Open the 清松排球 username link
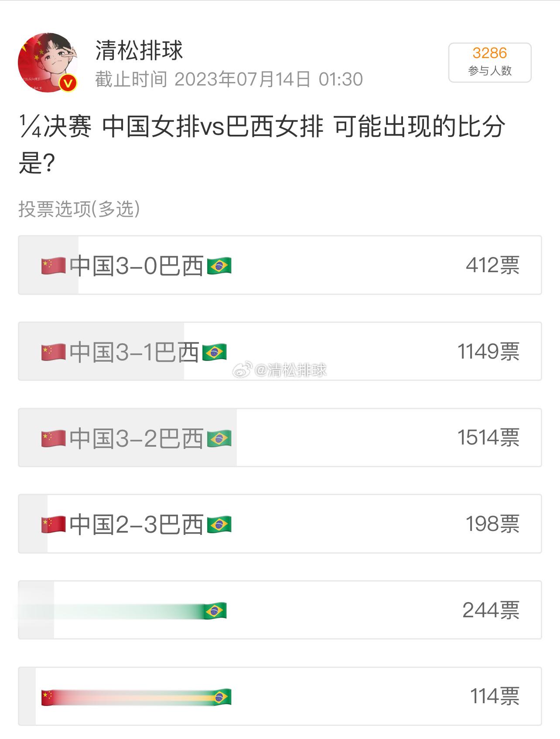The width and height of the screenshot is (560, 739). point(139,51)
